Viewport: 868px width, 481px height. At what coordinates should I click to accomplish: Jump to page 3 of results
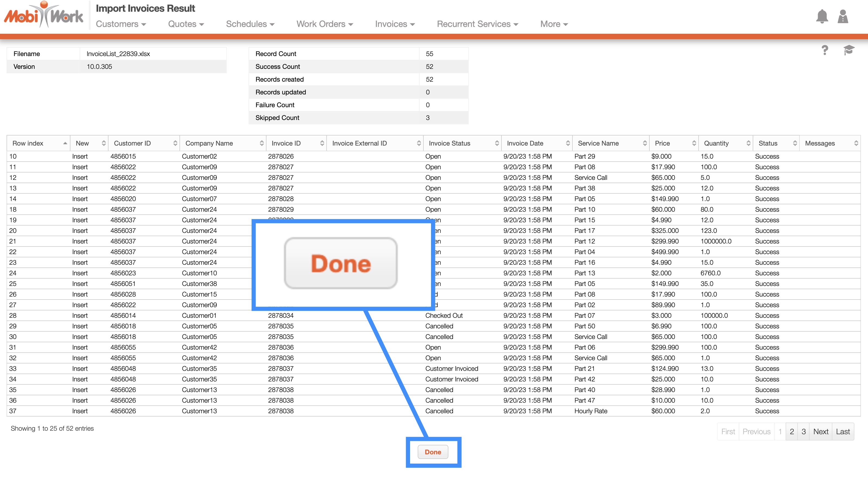tap(803, 431)
